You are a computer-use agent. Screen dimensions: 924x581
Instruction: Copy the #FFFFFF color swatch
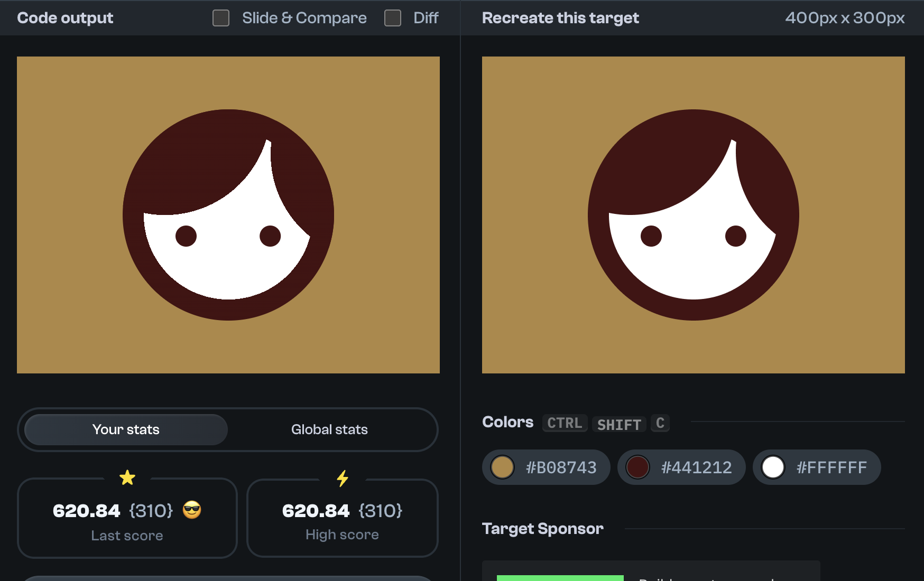pos(817,467)
